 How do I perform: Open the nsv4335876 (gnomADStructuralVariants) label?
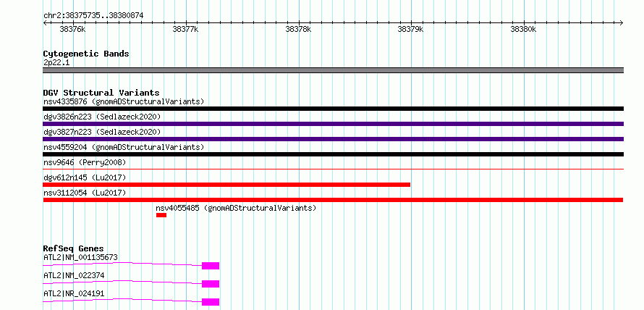(x=124, y=101)
